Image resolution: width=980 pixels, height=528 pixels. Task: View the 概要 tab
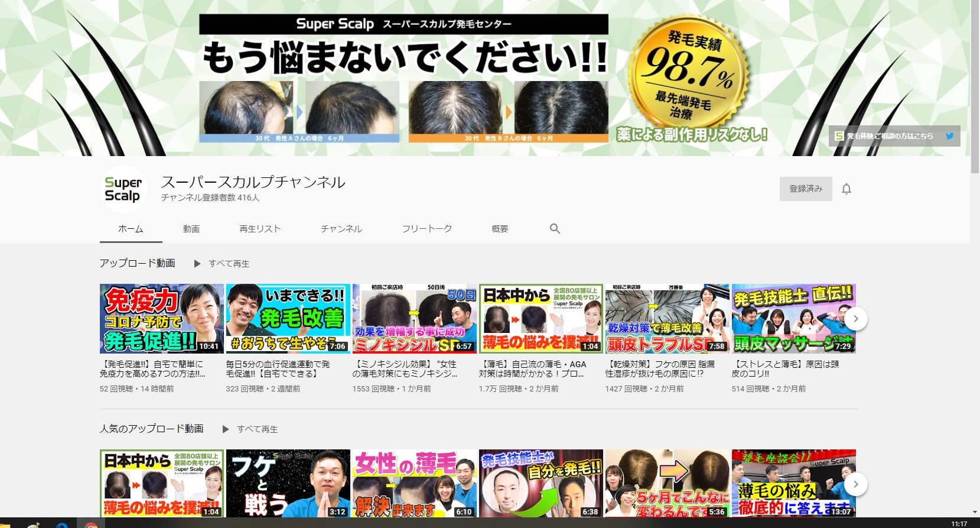coord(500,229)
